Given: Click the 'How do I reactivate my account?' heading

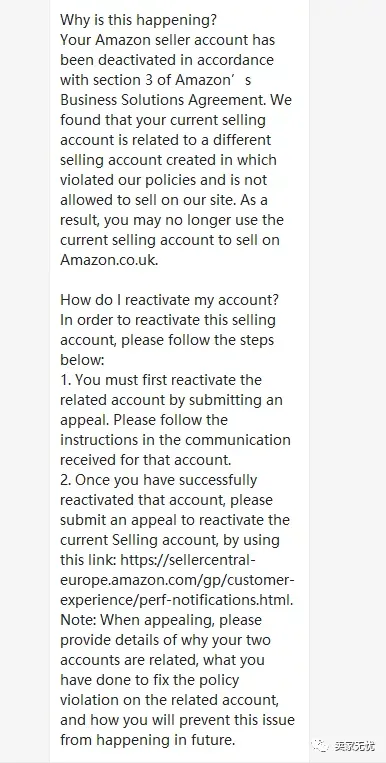Looking at the screenshot, I should pyautogui.click(x=169, y=299).
